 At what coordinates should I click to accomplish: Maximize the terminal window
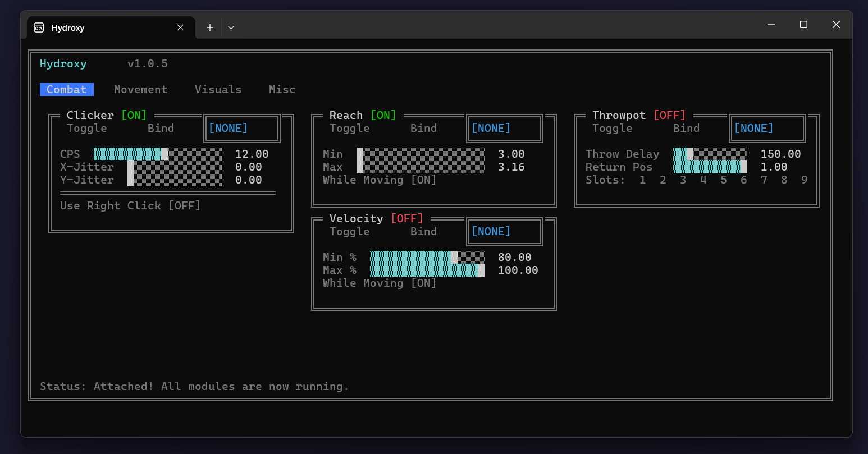[x=803, y=24]
